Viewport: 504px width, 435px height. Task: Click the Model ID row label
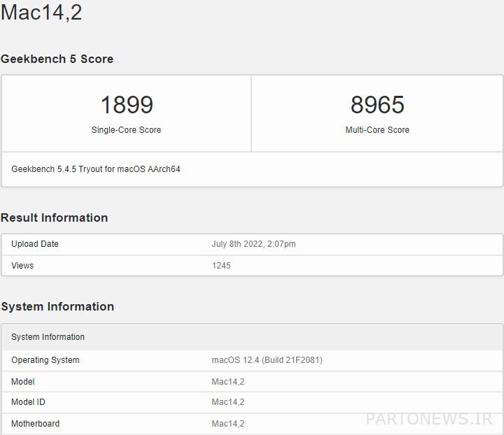[28, 402]
